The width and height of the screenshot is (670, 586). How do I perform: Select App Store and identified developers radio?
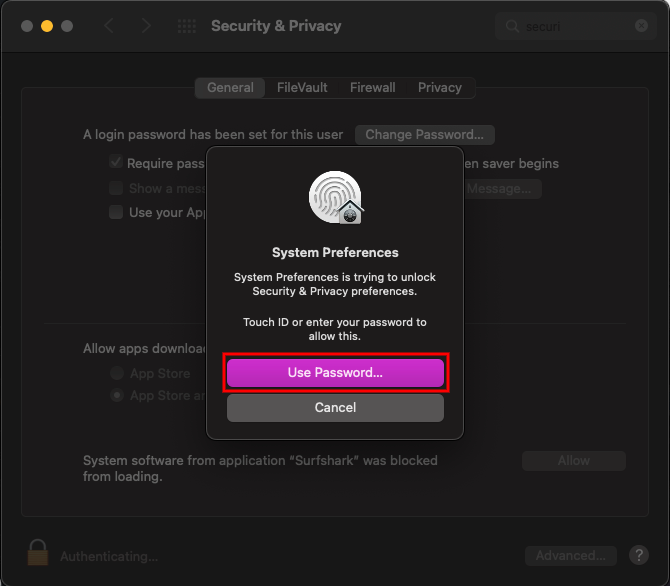[117, 395]
